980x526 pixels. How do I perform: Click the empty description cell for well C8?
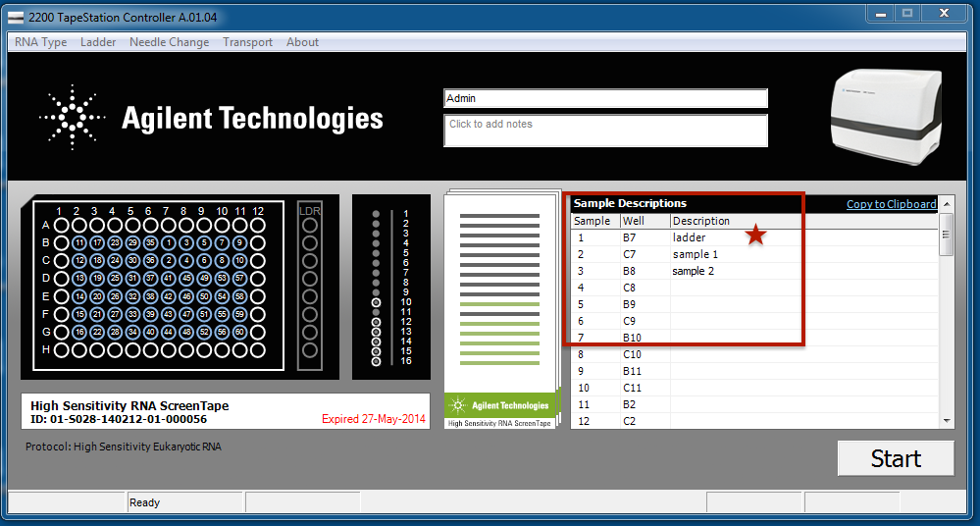coord(803,288)
